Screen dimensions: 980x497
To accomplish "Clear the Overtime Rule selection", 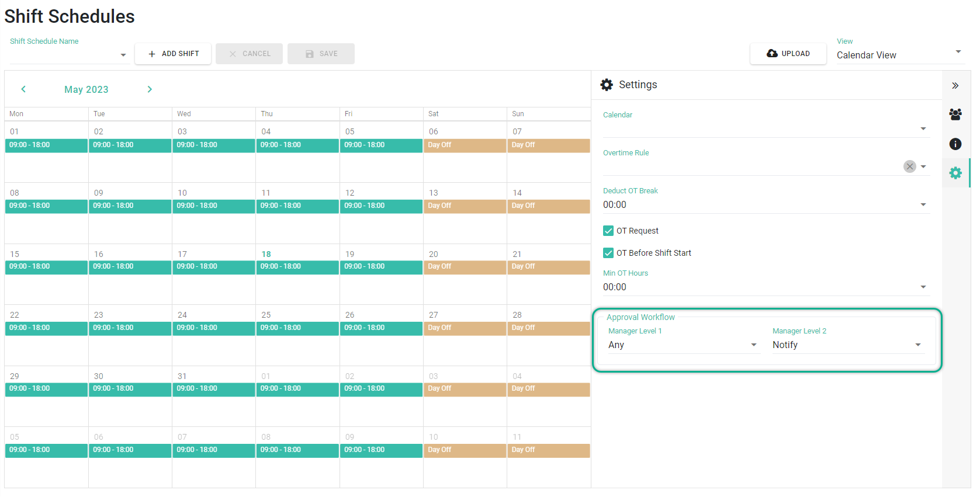I will click(x=910, y=166).
